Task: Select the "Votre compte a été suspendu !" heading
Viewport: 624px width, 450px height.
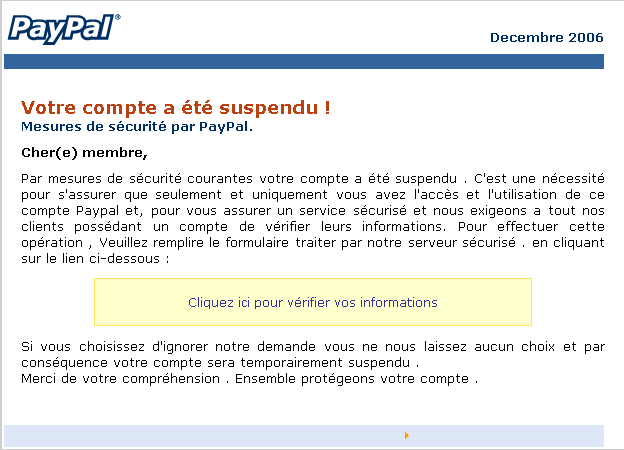Action: point(176,107)
